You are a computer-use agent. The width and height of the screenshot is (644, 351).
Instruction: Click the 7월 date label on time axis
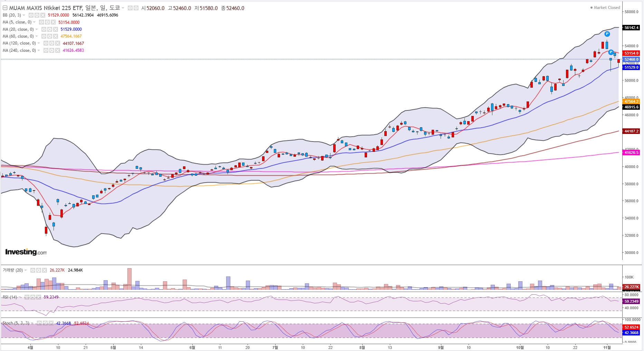(275, 348)
